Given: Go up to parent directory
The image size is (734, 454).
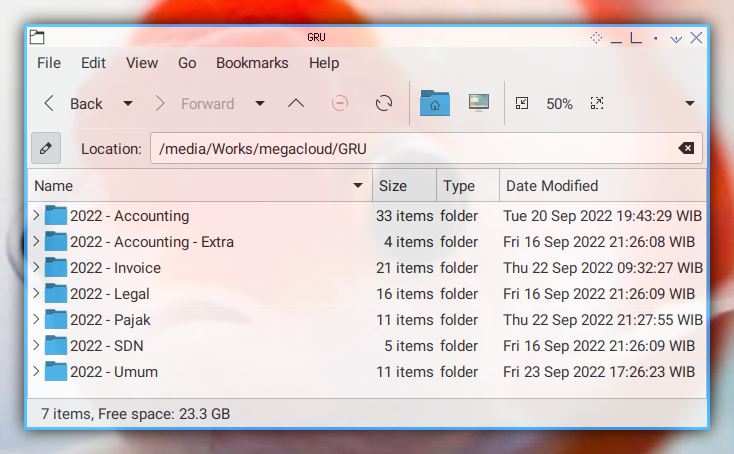Looking at the screenshot, I should [x=296, y=103].
